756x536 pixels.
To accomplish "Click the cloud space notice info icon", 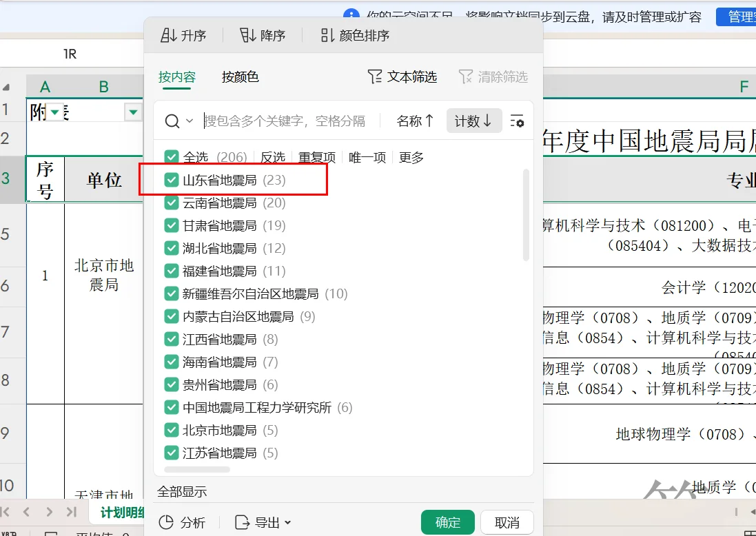I will click(351, 15).
